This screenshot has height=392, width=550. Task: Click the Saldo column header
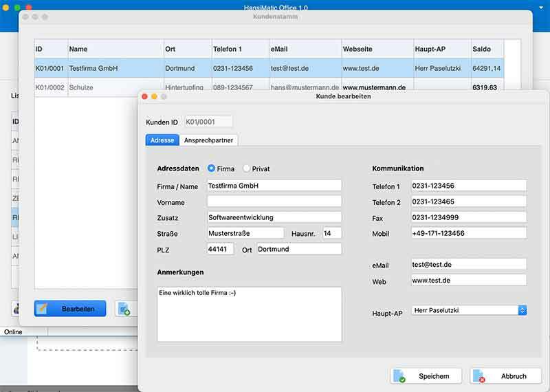[487, 49]
